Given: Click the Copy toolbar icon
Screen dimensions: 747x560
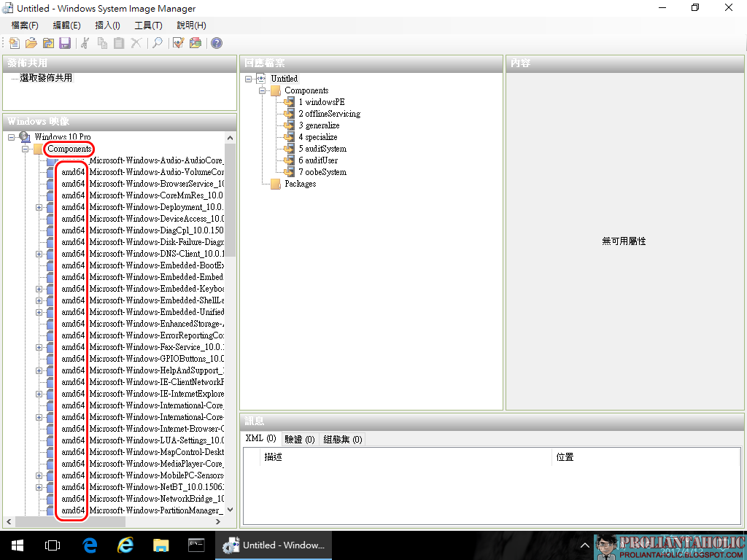Looking at the screenshot, I should (102, 43).
